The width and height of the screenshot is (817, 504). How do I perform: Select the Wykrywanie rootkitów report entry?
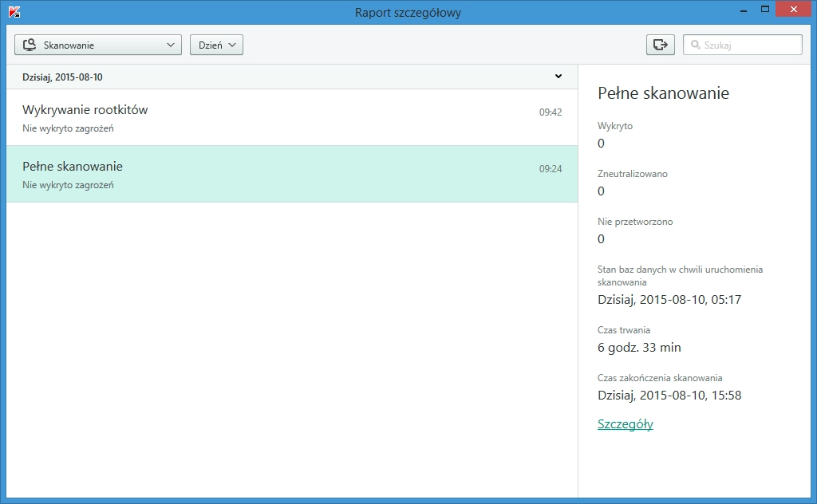(x=292, y=118)
